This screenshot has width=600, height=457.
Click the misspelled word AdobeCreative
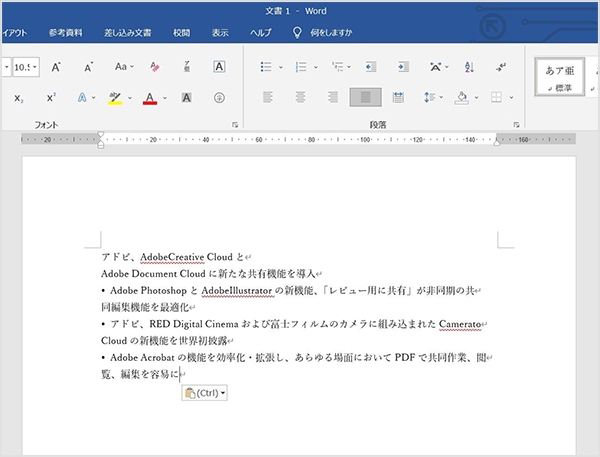click(x=172, y=257)
